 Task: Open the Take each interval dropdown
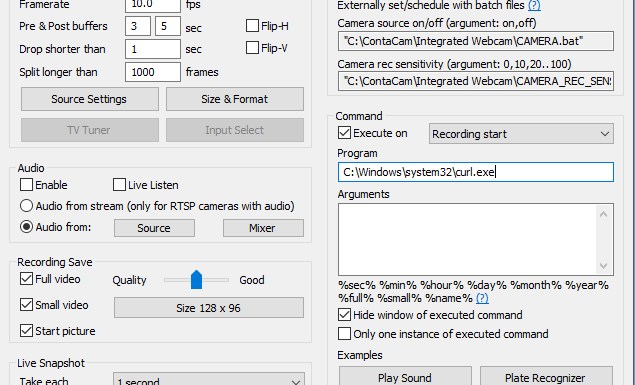(x=209, y=381)
